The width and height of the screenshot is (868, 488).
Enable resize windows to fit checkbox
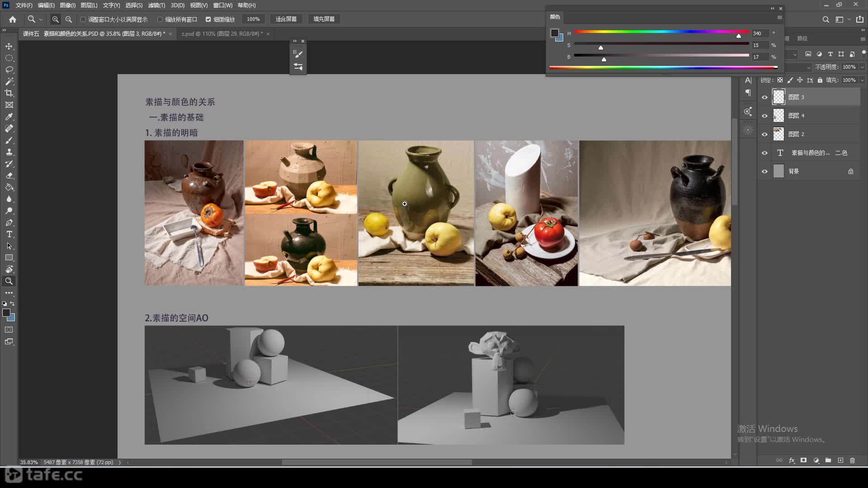83,19
